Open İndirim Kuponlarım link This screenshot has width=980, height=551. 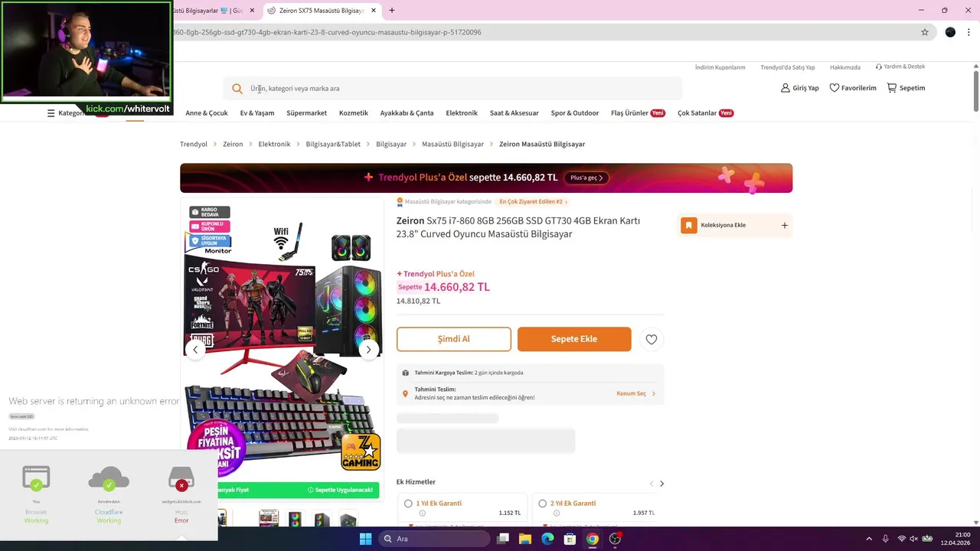[x=720, y=67]
